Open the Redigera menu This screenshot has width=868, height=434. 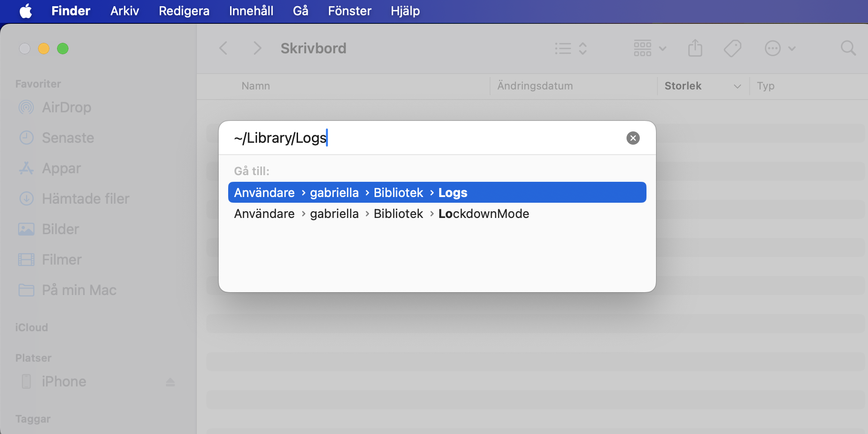click(x=184, y=11)
